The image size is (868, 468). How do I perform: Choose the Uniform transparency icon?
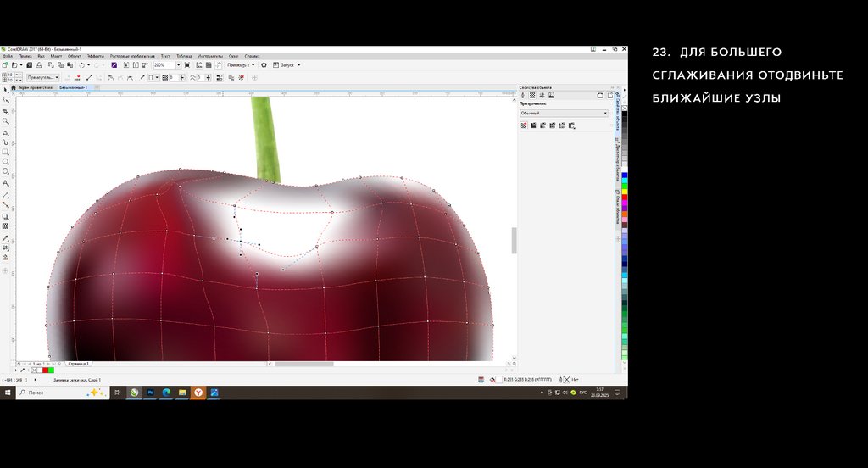coord(533,125)
